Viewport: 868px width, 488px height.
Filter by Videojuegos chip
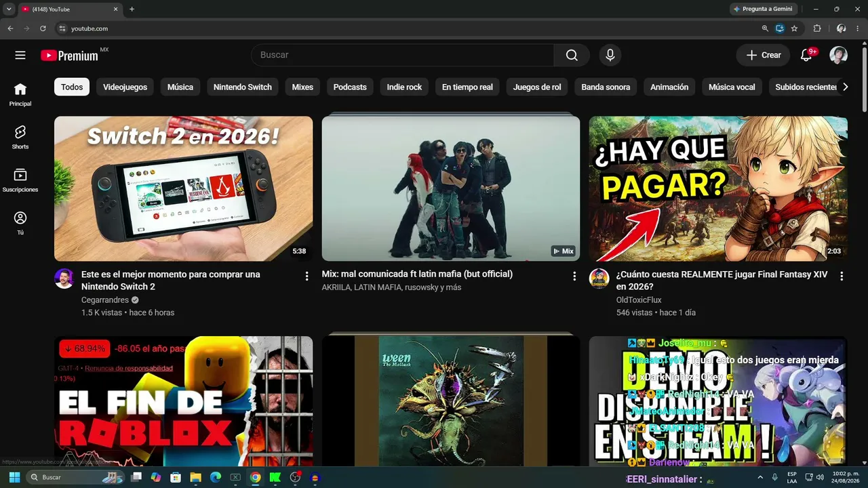tap(125, 87)
